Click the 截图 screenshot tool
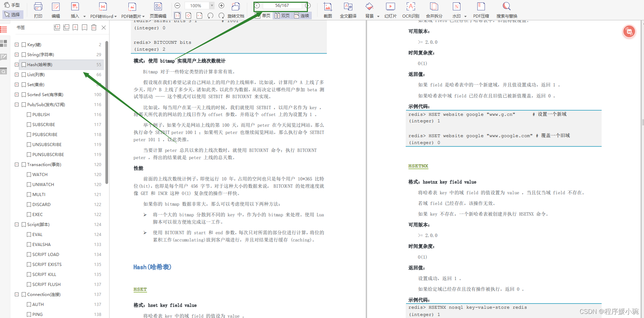Screen dimensions: 644x318 tap(328, 10)
